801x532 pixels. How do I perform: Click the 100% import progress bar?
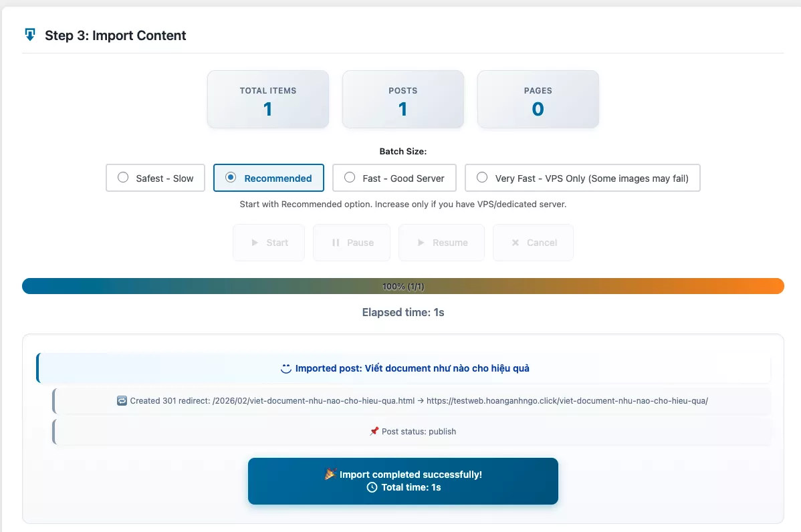403,286
